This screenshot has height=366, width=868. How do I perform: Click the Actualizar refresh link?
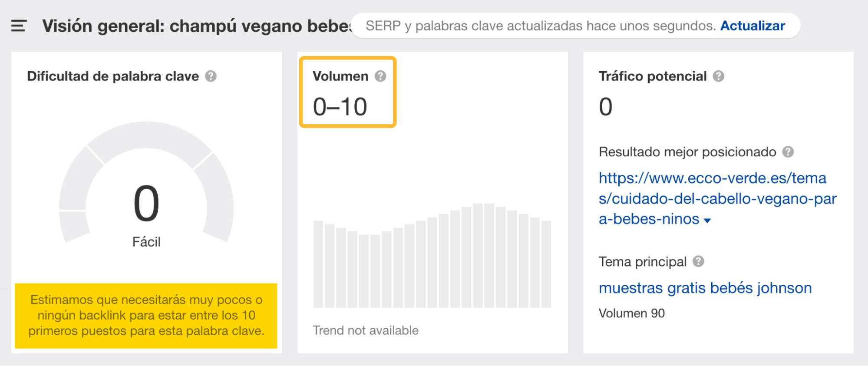tap(752, 26)
